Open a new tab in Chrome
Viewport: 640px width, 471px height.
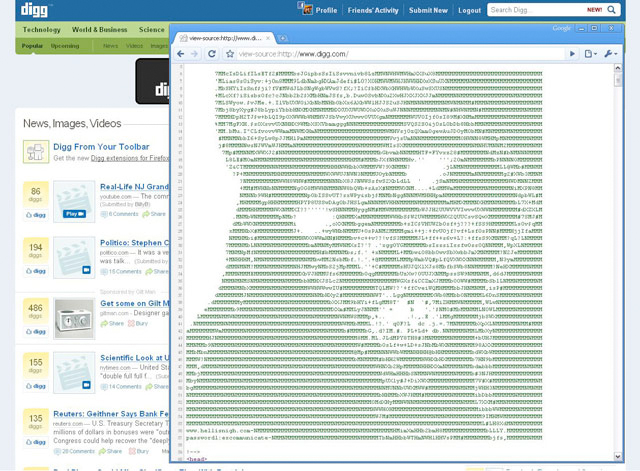pyautogui.click(x=282, y=38)
